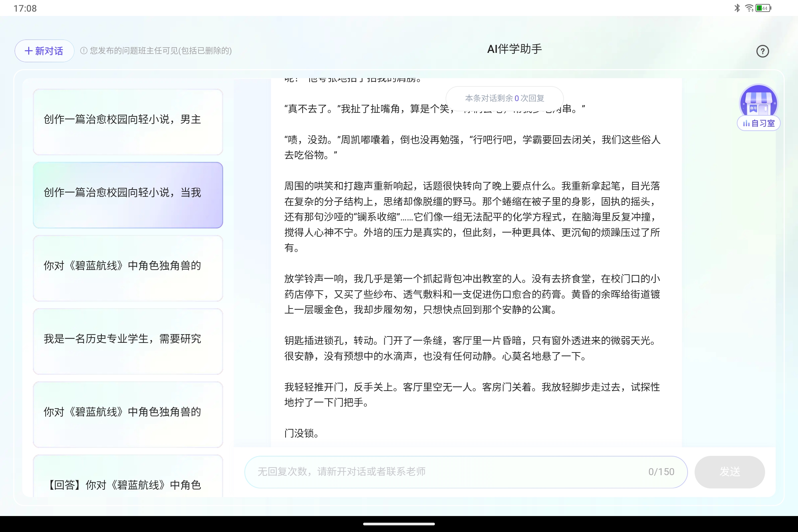Tap the 17:08 clock in status bar
798x532 pixels.
point(25,8)
